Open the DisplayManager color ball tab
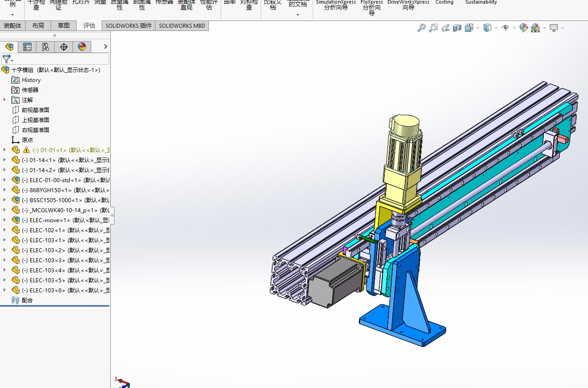Viewport: 588px width, 388px height. click(82, 47)
